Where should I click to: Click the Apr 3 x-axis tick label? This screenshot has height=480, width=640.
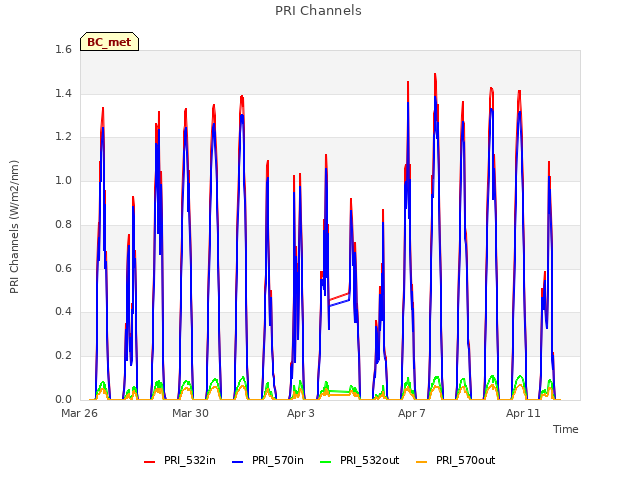(x=301, y=413)
